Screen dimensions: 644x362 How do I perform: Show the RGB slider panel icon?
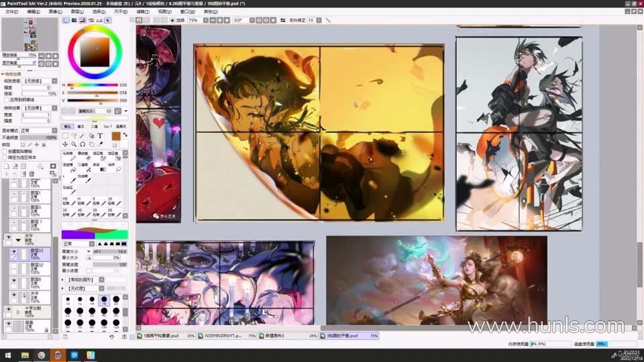point(74,20)
